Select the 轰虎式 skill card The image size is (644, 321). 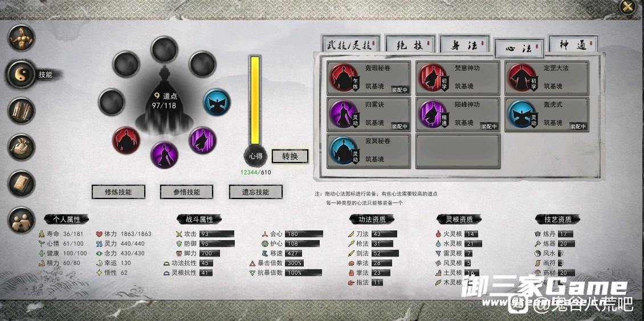point(547,115)
